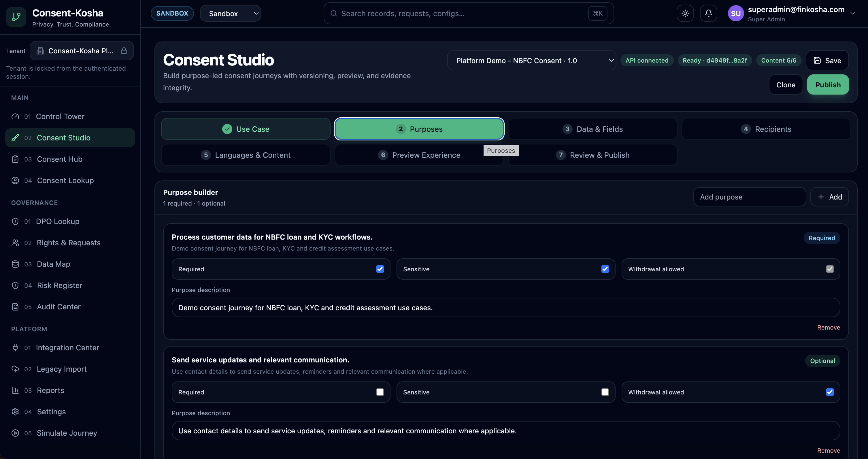Click the Legacy Import cloud icon

point(15,369)
